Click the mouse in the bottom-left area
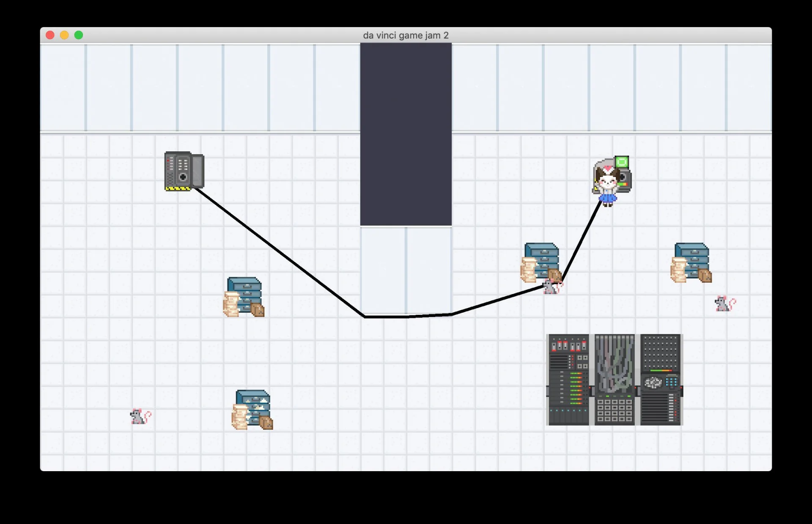The height and width of the screenshot is (524, 812). (x=140, y=416)
